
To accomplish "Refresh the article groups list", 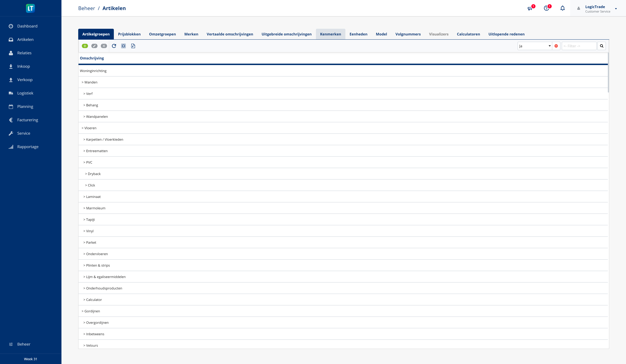I will click(x=114, y=46).
